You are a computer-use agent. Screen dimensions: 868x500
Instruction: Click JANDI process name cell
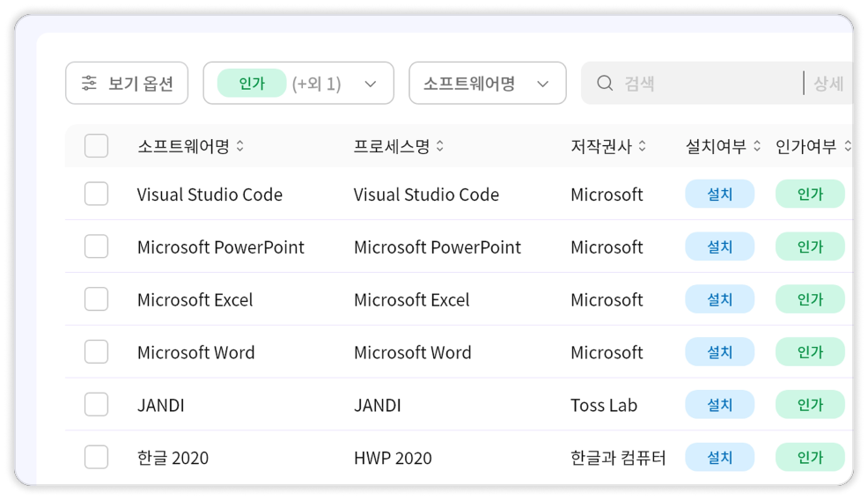click(x=377, y=405)
